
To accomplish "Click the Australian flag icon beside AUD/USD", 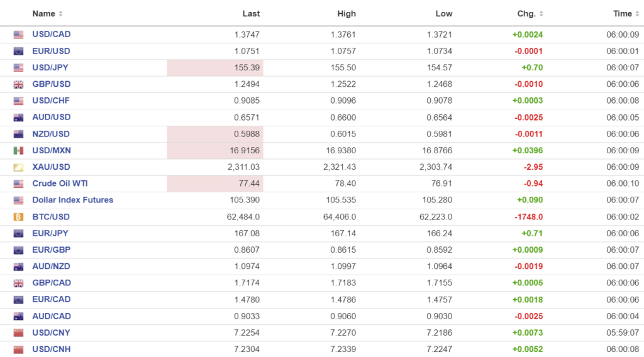I will point(18,118).
